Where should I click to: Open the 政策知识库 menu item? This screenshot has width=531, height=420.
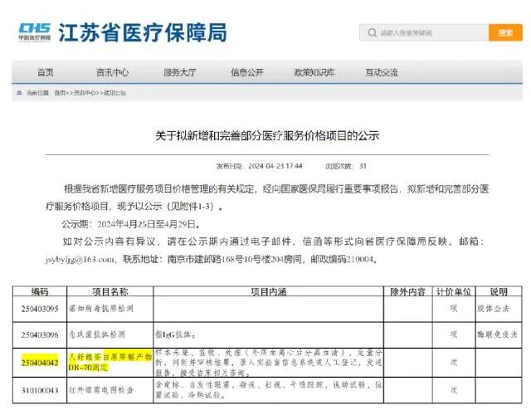tap(314, 72)
